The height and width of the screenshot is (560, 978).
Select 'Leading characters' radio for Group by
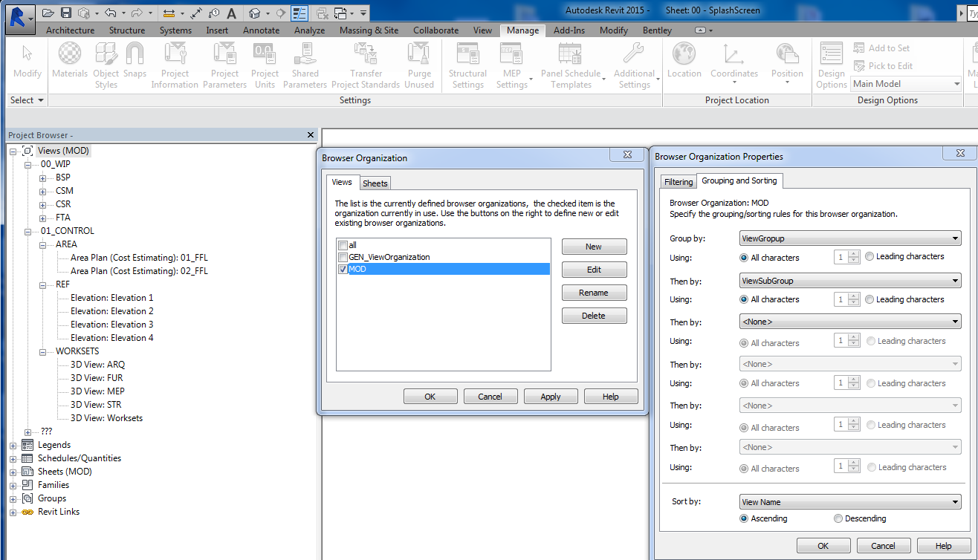tap(869, 257)
